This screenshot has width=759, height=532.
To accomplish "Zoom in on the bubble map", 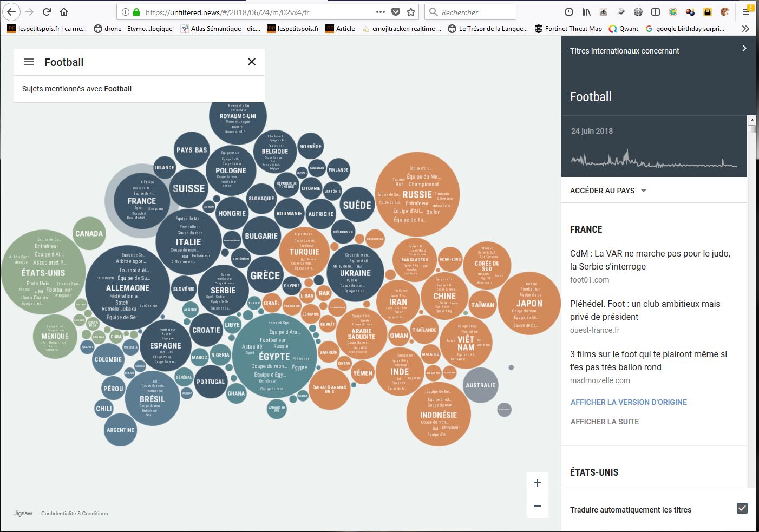I will [537, 483].
